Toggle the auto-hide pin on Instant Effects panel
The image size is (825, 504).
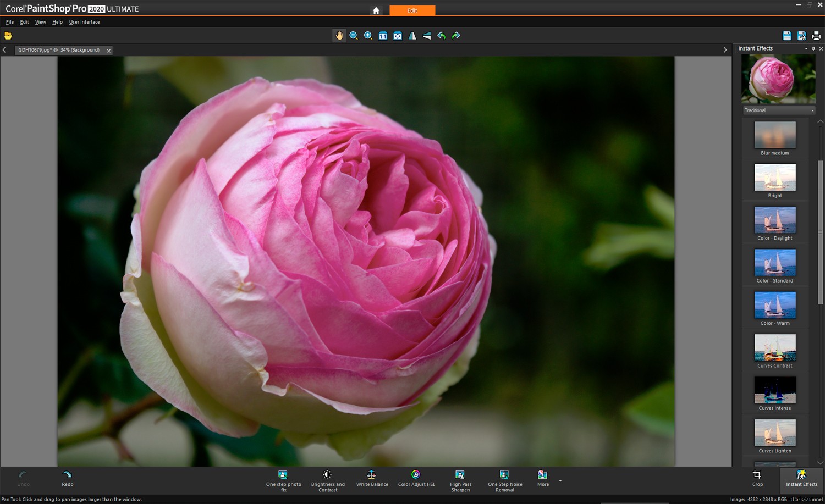pyautogui.click(x=812, y=48)
